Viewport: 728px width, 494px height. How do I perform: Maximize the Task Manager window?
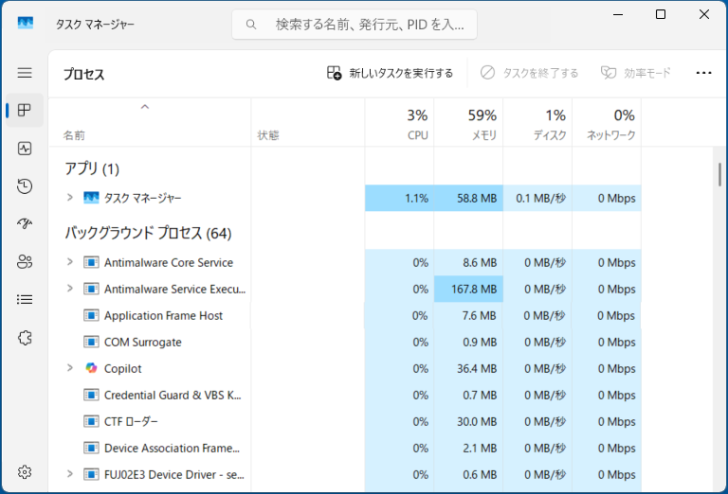pyautogui.click(x=661, y=14)
